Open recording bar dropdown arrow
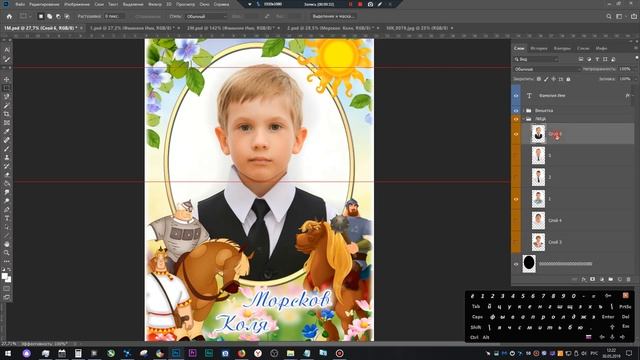This screenshot has height=360, width=640. point(250,4)
